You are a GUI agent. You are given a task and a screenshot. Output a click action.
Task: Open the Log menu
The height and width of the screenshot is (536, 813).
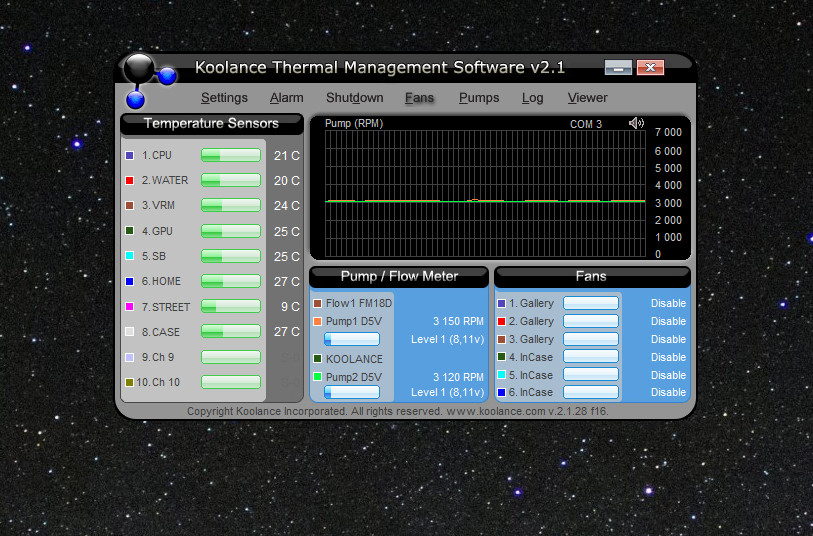point(532,98)
